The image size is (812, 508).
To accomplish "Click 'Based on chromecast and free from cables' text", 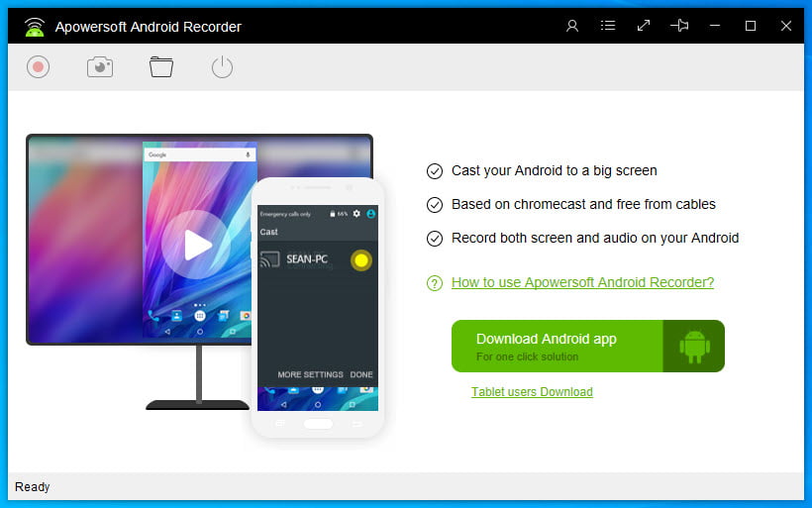I will (583, 205).
